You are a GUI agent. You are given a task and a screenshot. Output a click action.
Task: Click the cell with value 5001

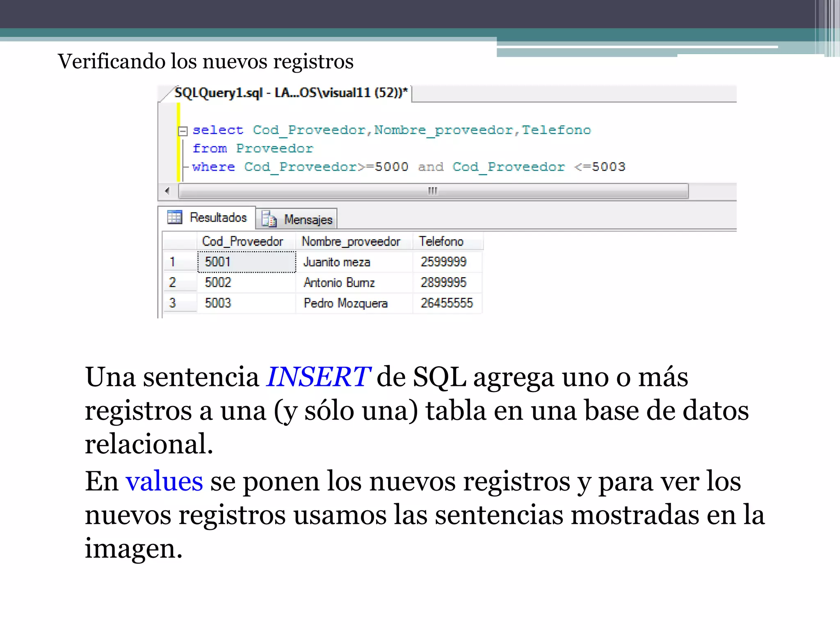(x=247, y=262)
